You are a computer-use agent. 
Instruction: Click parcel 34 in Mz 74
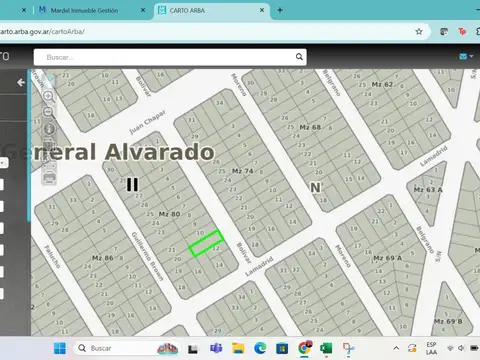point(219,103)
